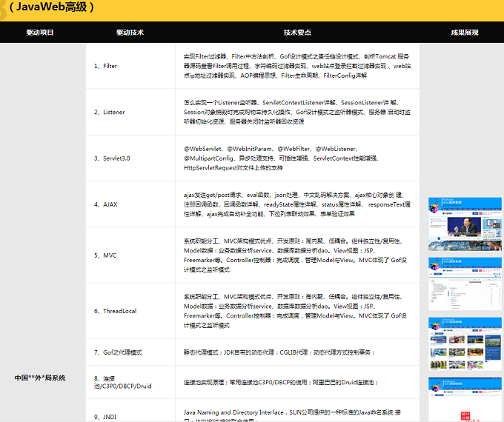Click the 2、Listener technology row label
Viewport: 504px width, 422px height.
109,112
